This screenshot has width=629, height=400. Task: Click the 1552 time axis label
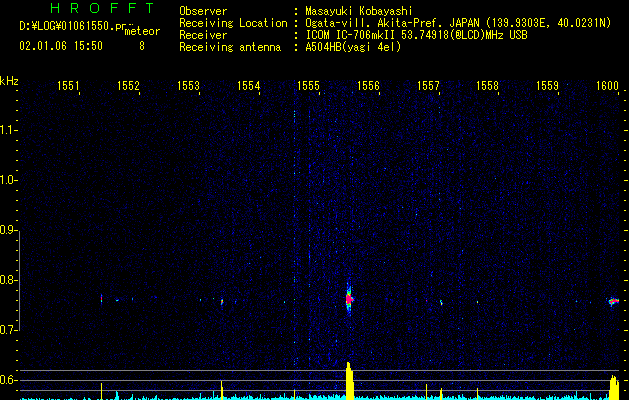(128, 86)
